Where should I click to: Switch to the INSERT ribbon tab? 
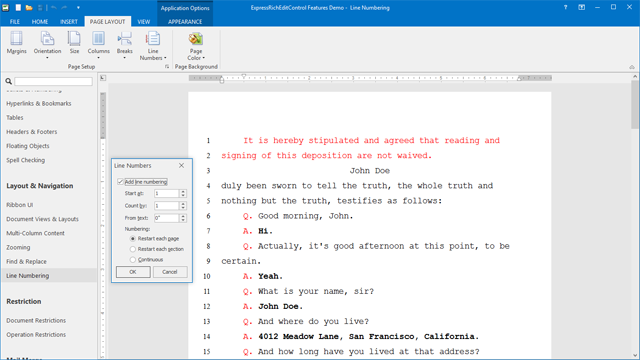pos(69,22)
